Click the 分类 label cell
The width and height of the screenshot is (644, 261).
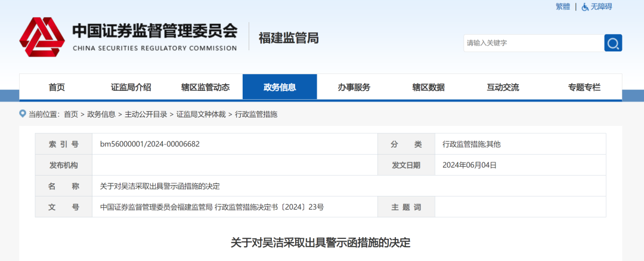click(x=406, y=144)
